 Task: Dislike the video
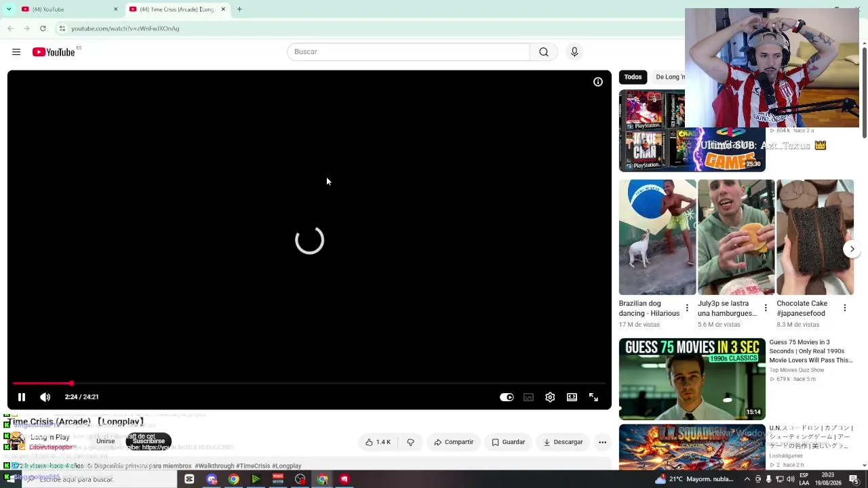pos(410,442)
